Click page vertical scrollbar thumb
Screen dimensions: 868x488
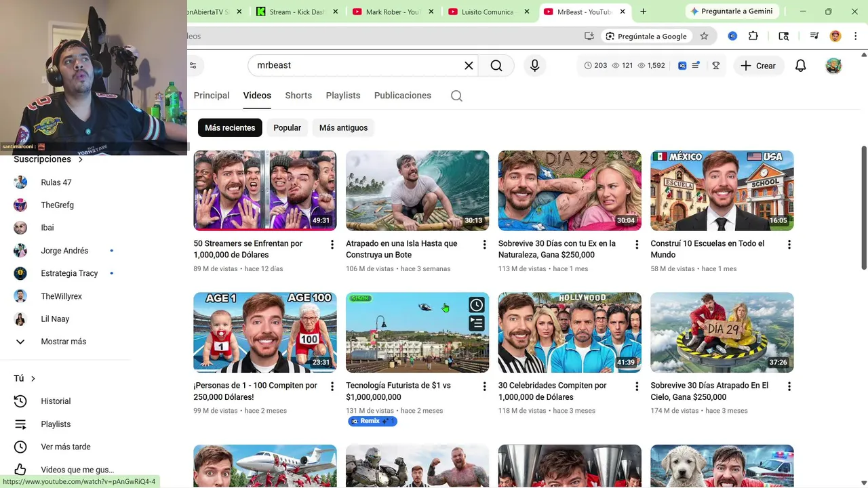864,207
